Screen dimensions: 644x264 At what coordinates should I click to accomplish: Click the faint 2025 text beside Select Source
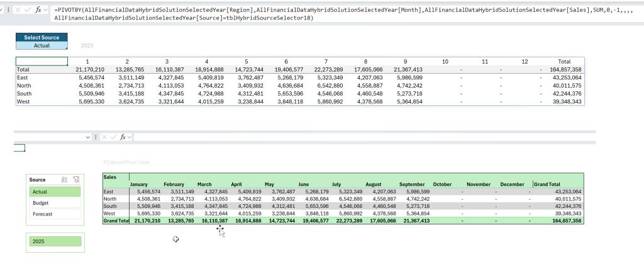87,45
